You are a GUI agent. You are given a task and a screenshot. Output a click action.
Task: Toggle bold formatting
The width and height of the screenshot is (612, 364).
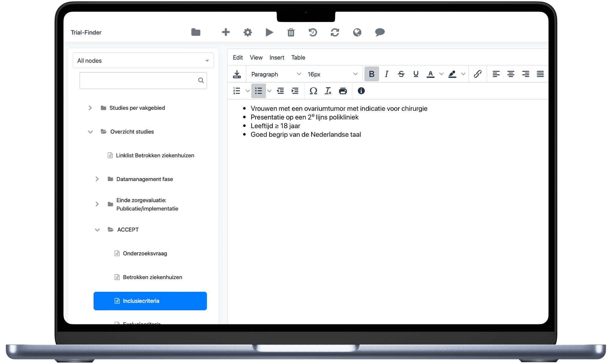371,74
